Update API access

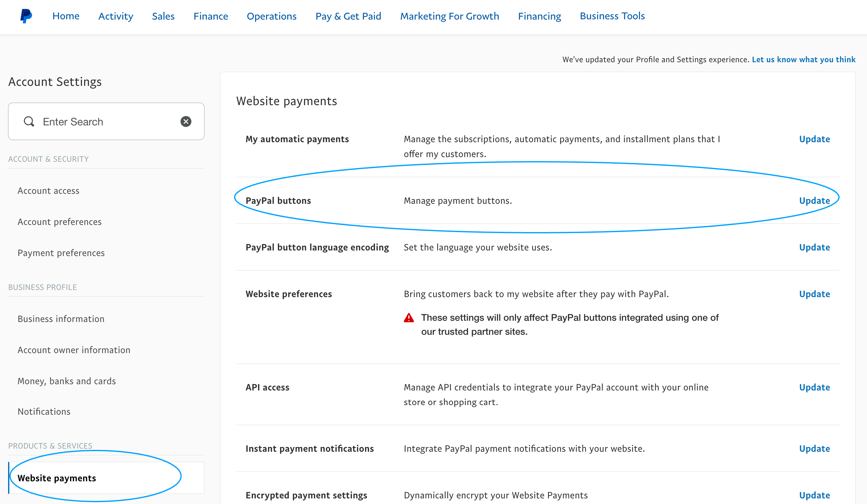[814, 387]
